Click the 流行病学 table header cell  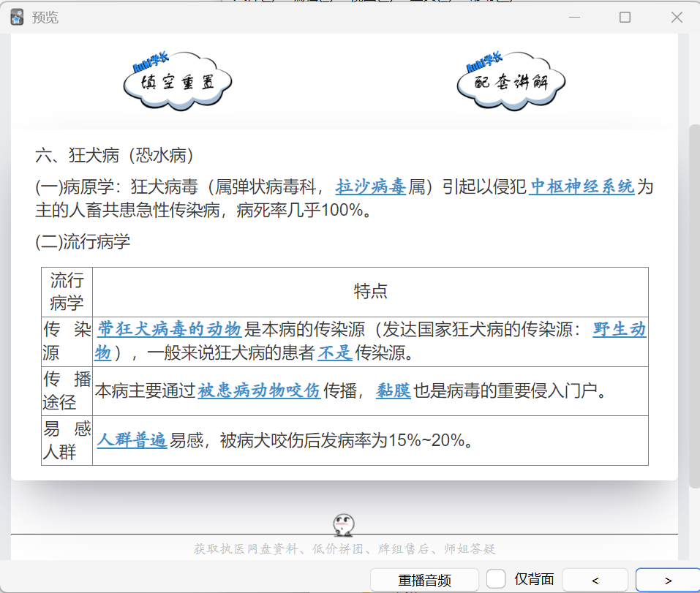(x=67, y=292)
